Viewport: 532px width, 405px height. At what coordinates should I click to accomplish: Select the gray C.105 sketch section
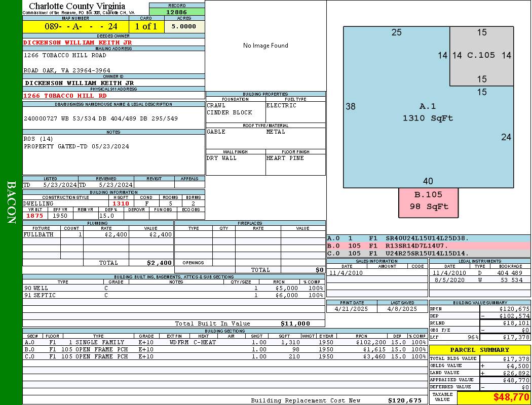481,55
